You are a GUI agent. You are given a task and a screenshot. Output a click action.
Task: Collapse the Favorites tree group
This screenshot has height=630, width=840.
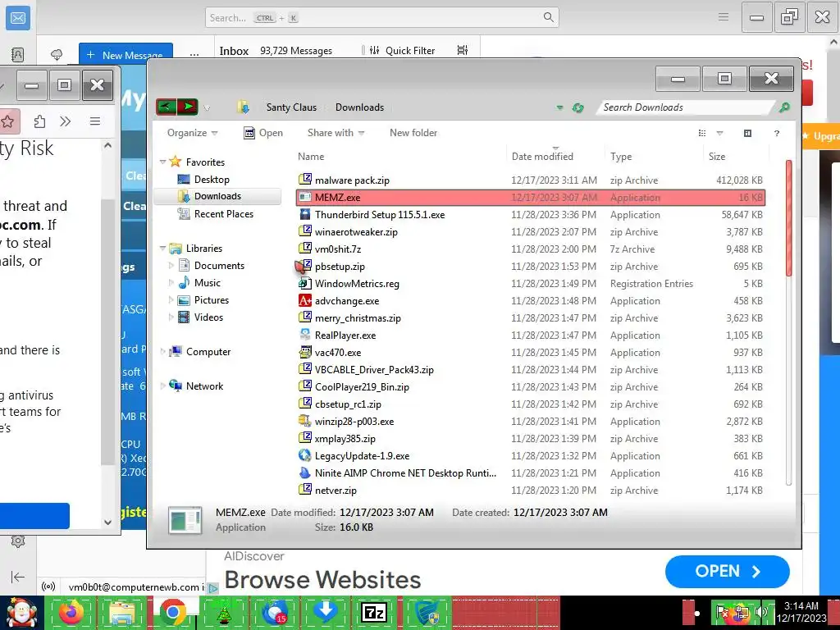point(162,162)
